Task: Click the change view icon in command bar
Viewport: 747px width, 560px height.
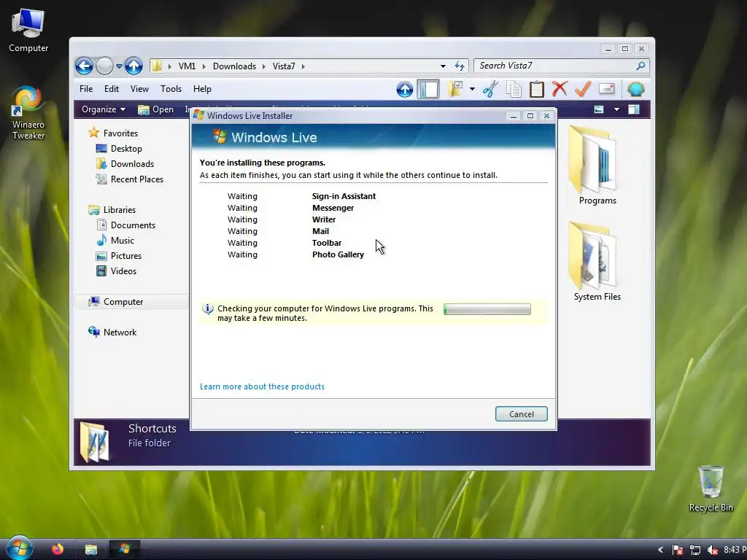Action: coord(599,109)
